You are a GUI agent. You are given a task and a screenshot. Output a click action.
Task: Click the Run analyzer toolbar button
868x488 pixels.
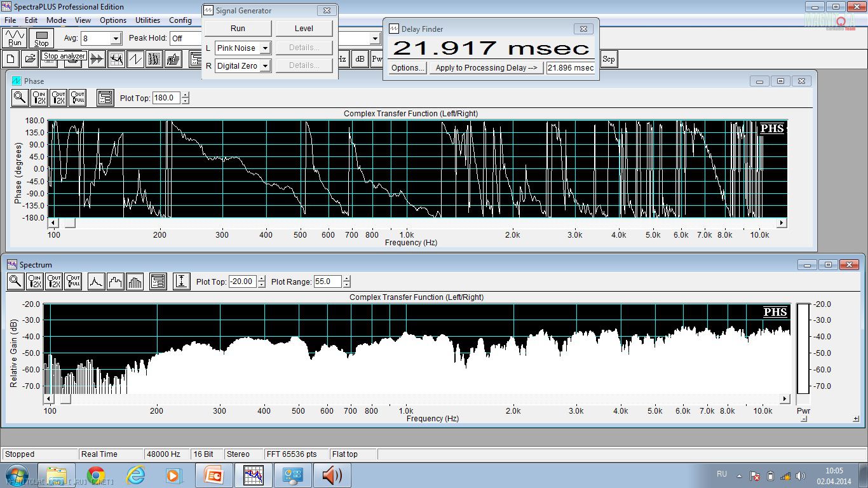pyautogui.click(x=15, y=38)
